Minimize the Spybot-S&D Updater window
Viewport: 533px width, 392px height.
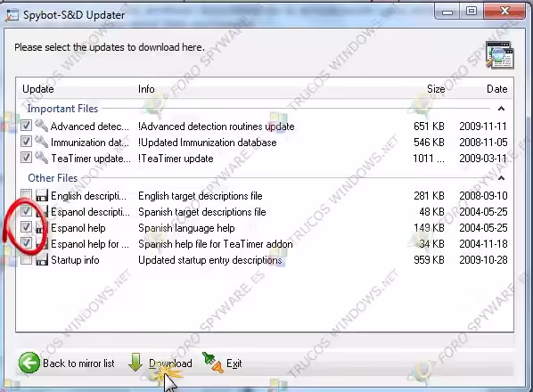tap(447, 12)
